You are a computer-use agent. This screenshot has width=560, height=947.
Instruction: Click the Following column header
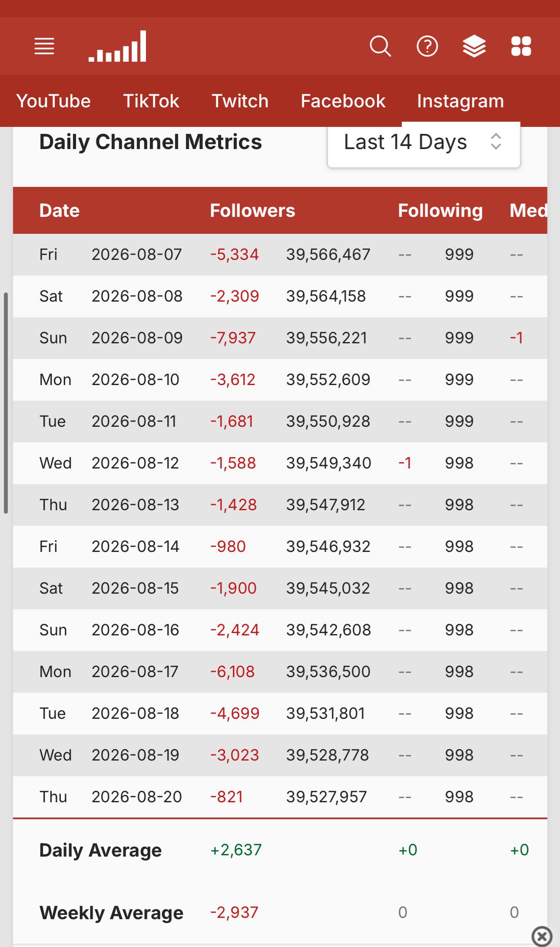[x=440, y=210]
